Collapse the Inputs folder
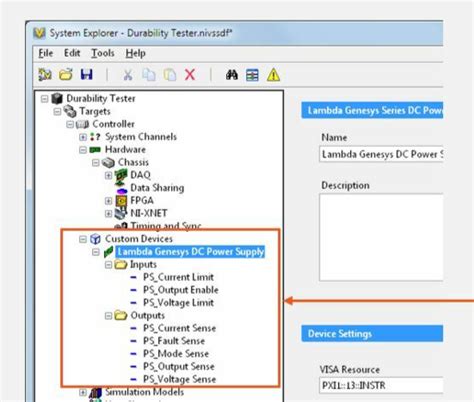 point(108,265)
